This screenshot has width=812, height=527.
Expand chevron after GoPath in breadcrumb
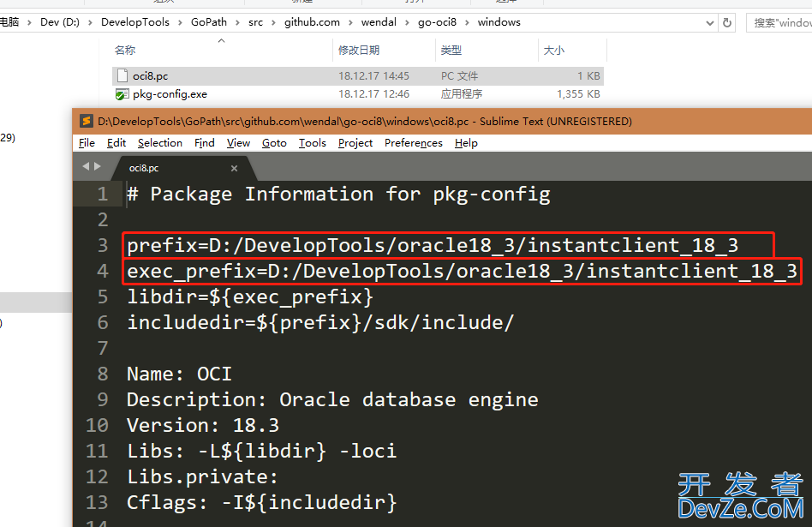click(238, 23)
